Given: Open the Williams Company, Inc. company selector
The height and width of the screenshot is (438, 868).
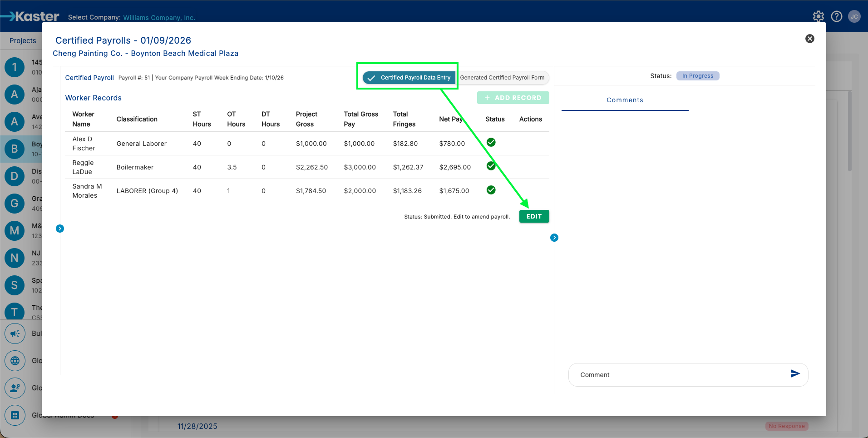Looking at the screenshot, I should [x=159, y=18].
